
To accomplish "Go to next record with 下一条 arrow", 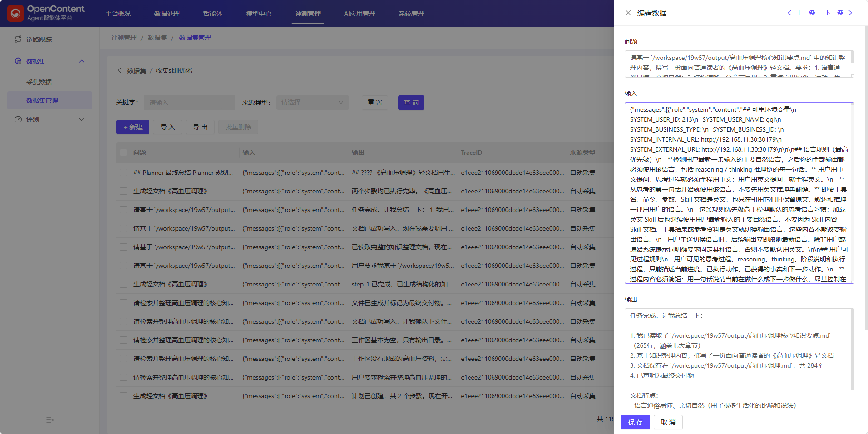I will coord(850,13).
